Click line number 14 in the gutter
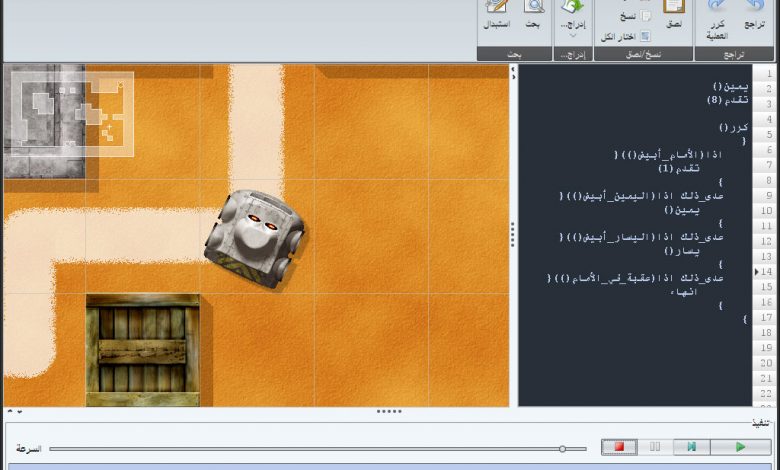 766,272
